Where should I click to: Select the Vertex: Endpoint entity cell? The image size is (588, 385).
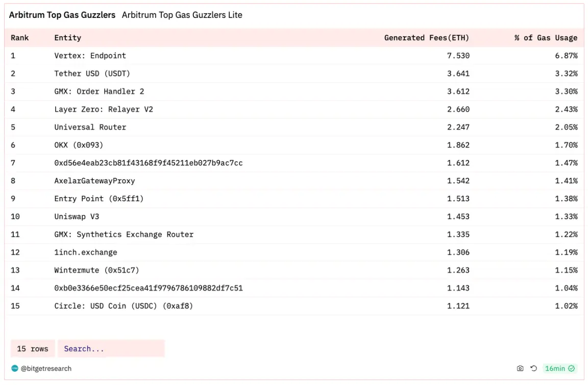coord(90,56)
